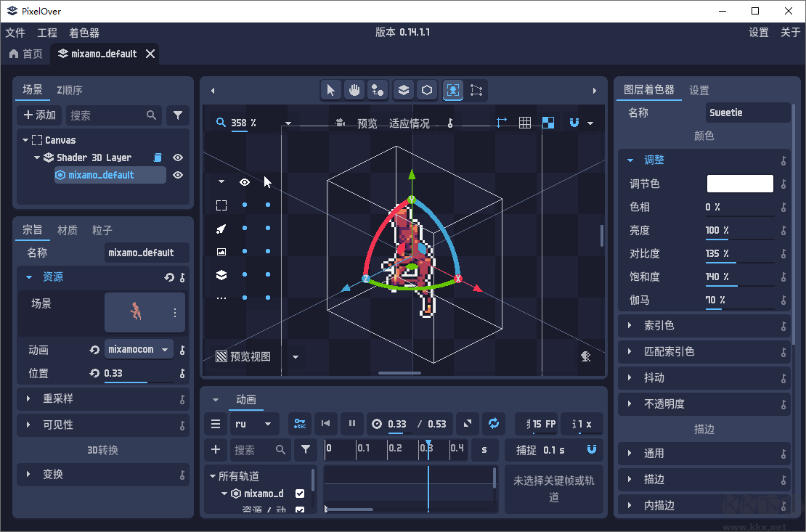Select the bounding box transform tool
The width and height of the screenshot is (806, 532).
point(475,90)
